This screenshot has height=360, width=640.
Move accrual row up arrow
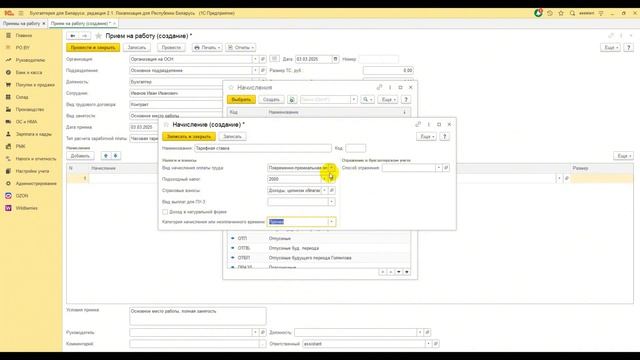(x=106, y=156)
